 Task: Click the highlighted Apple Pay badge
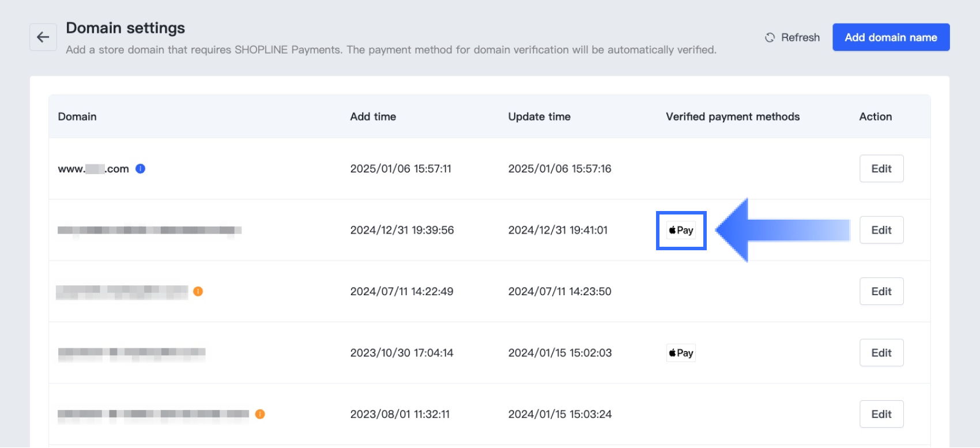click(x=681, y=230)
